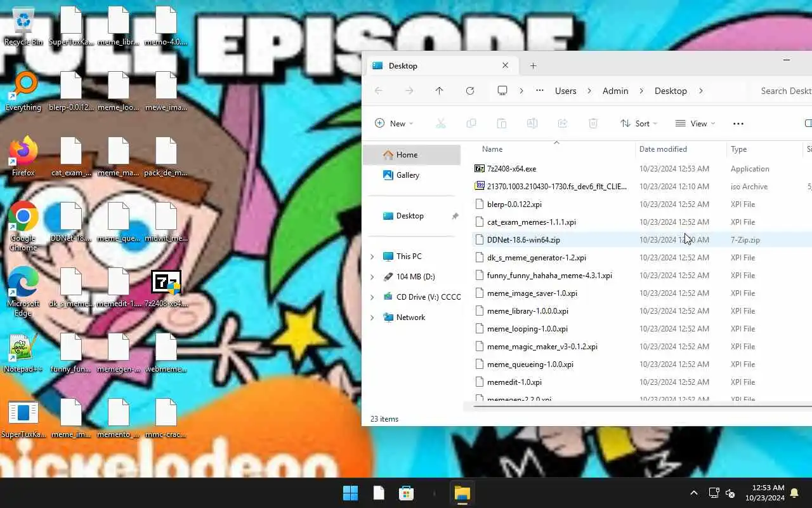Screen dimensions: 812x508
Task: Click File Explorer on the taskbar
Action: 462,493
